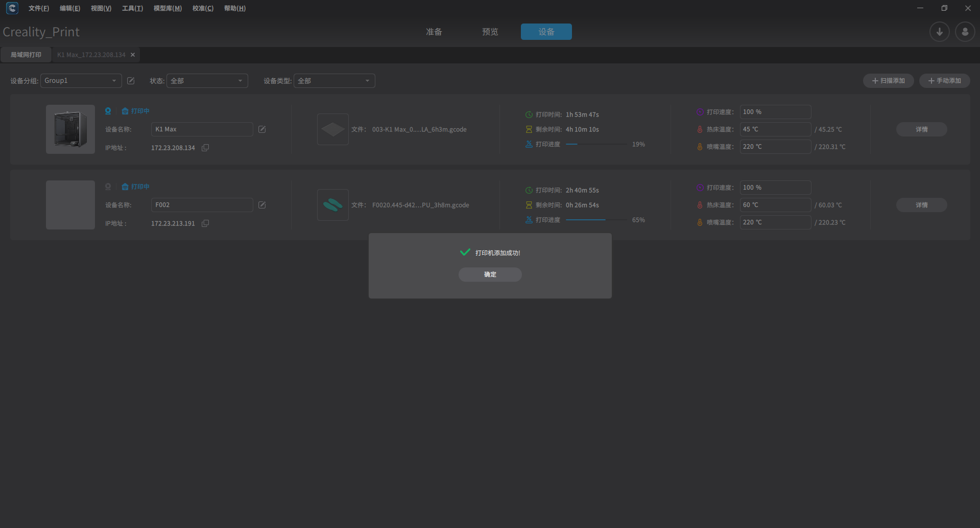Confirm the dialog with 确定 button

pyautogui.click(x=490, y=274)
